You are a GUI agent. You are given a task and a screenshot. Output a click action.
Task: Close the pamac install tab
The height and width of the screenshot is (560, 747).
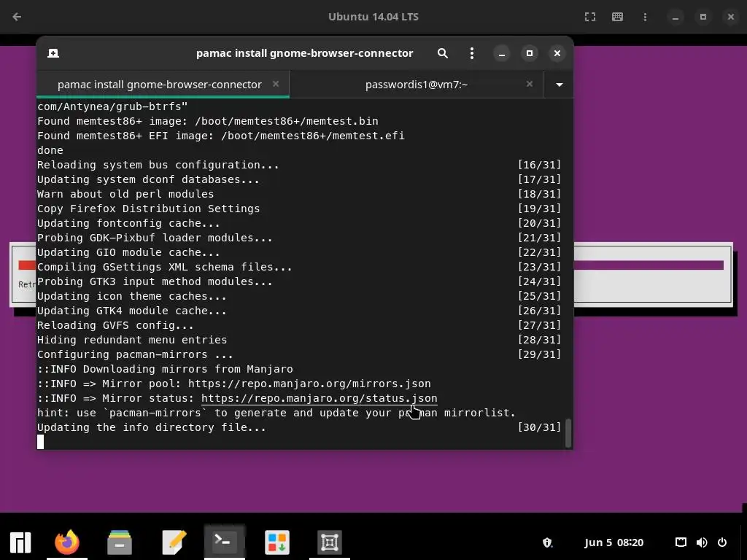click(x=275, y=84)
